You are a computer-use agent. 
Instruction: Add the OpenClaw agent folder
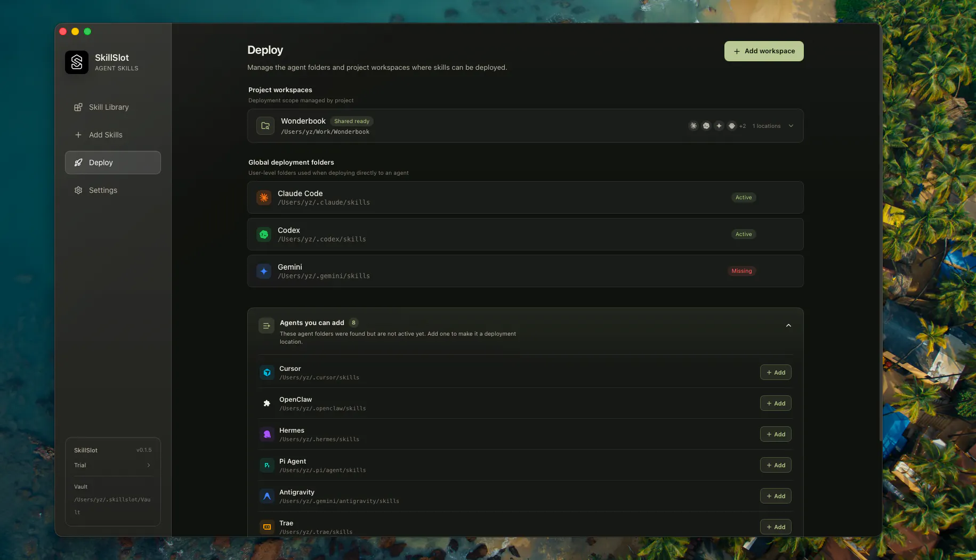click(776, 403)
